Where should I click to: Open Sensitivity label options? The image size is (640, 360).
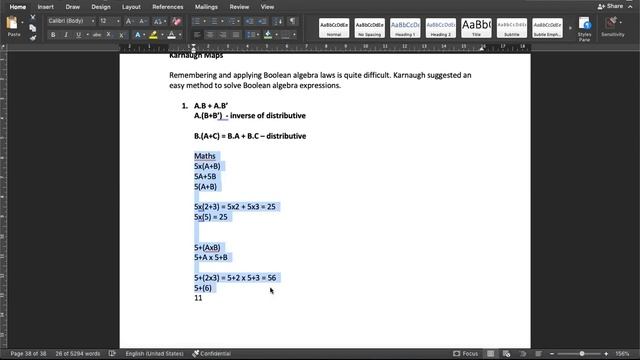pyautogui.click(x=613, y=27)
